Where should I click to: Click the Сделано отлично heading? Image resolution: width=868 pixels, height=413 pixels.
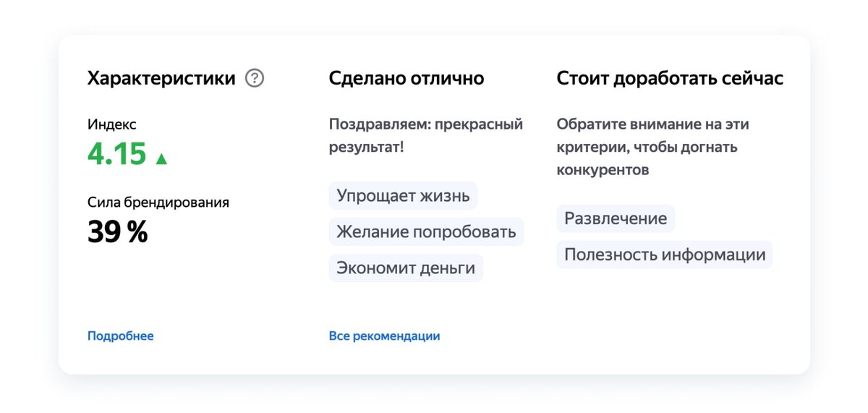(x=407, y=78)
